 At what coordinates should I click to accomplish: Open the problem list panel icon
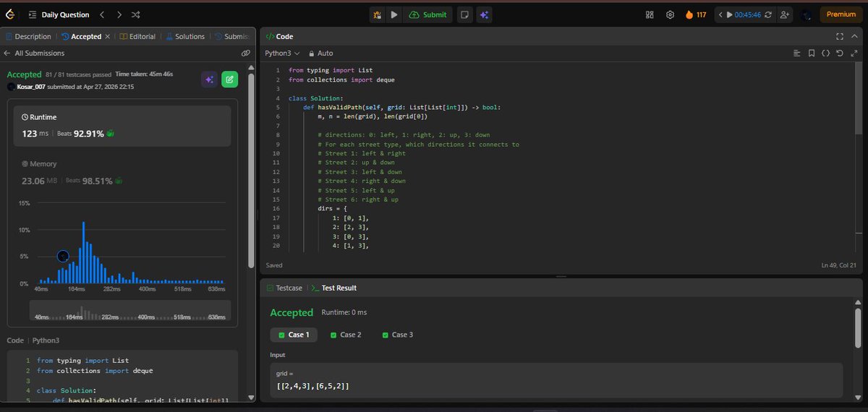tap(33, 14)
